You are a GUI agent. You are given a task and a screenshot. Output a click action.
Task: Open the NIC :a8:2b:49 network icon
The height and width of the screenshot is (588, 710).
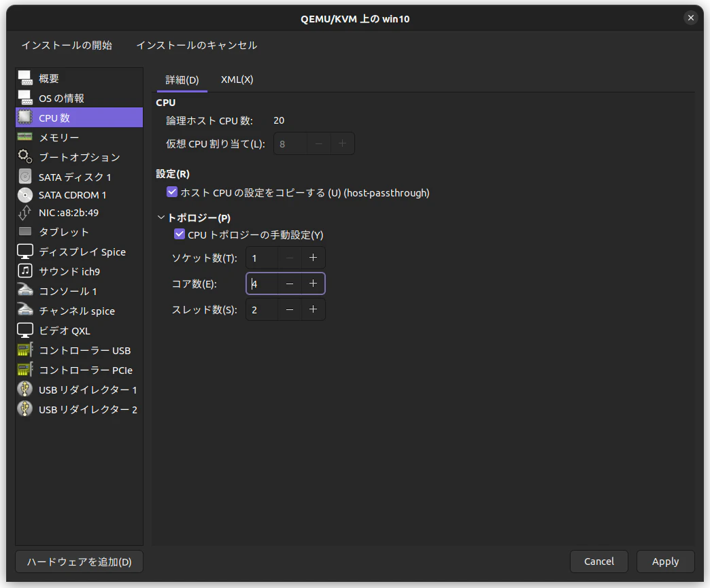pyautogui.click(x=25, y=212)
